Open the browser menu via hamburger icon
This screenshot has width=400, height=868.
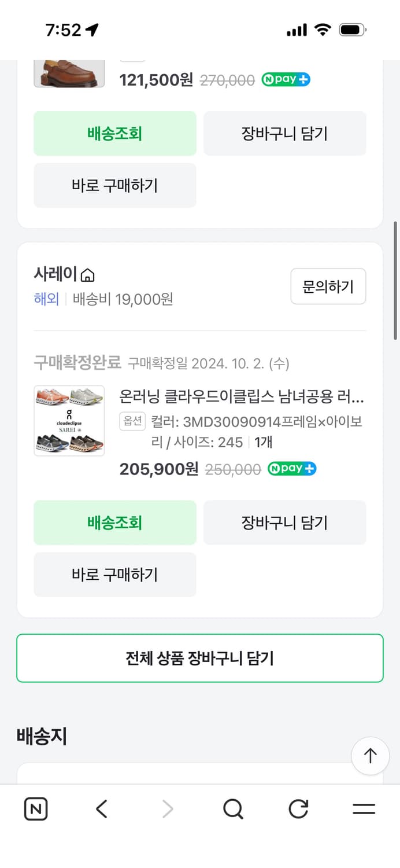coord(363,809)
